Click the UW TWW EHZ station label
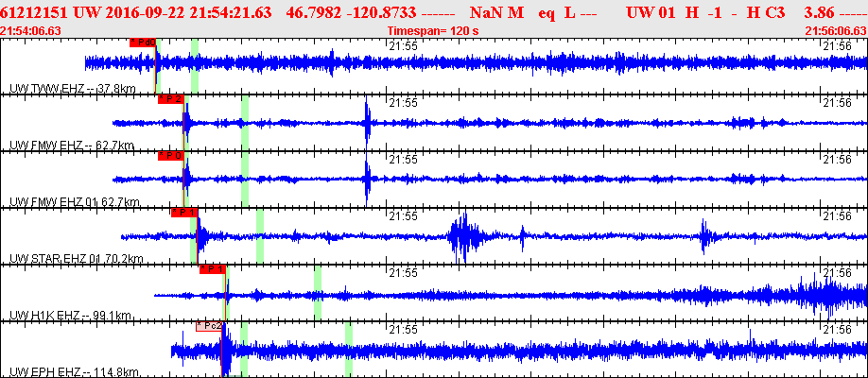Viewport: 868px width, 378px height. click(72, 89)
